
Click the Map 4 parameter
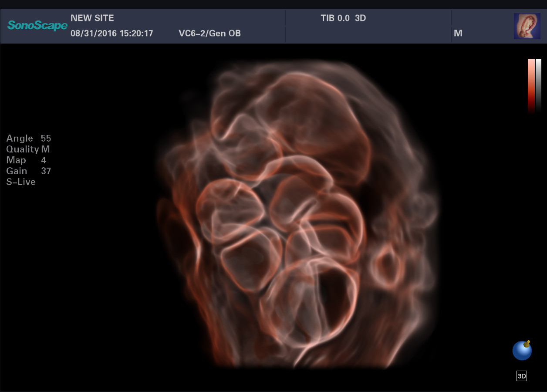pos(26,160)
